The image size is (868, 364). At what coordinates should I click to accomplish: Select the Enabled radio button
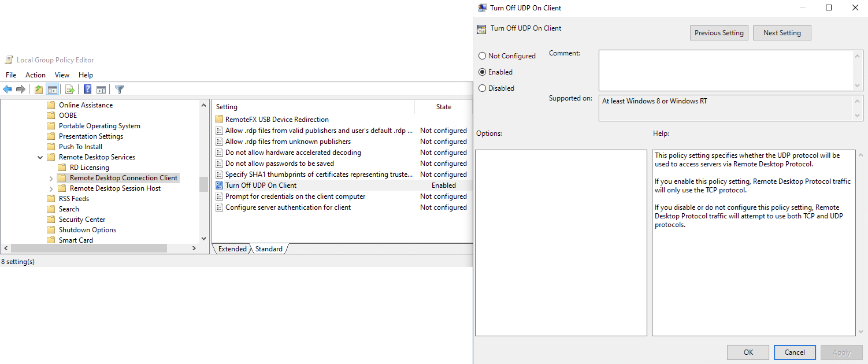tap(482, 72)
